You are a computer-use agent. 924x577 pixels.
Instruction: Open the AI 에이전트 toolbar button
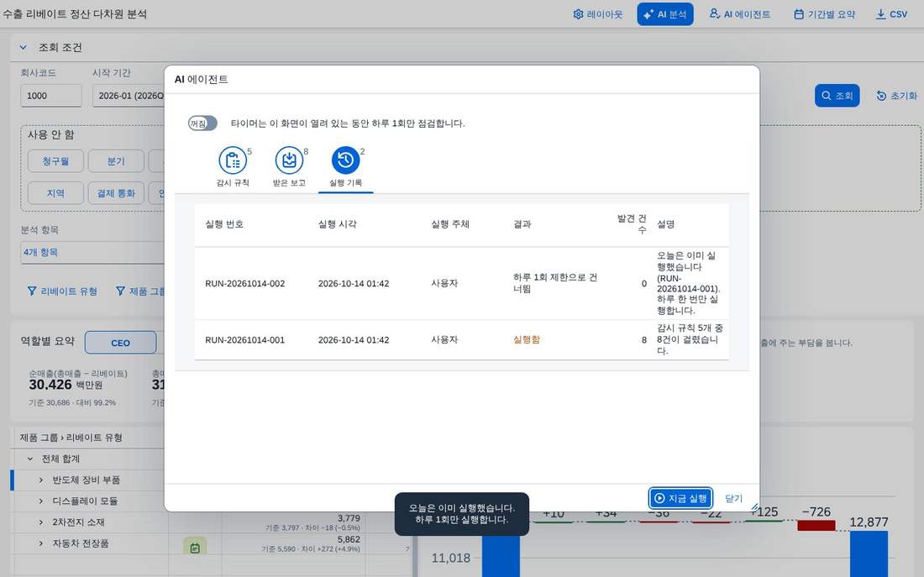pyautogui.click(x=739, y=14)
